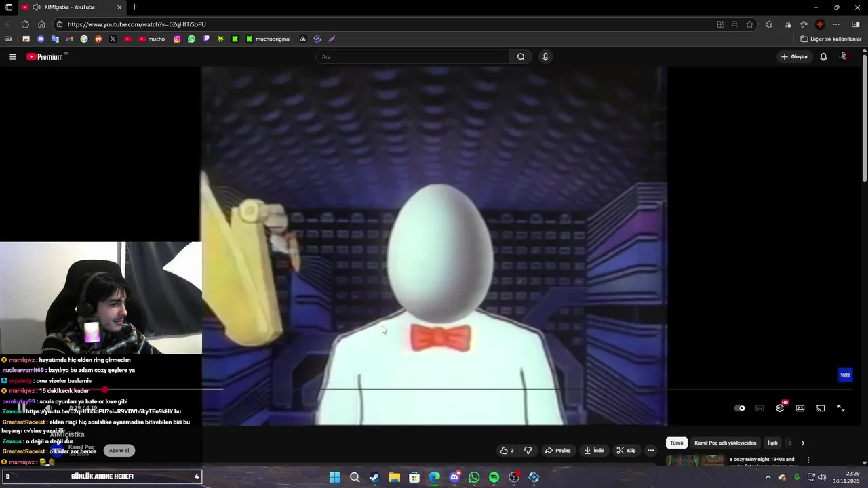Open the mucho YouTube bookmark
This screenshot has width=868, height=488.
coord(151,39)
